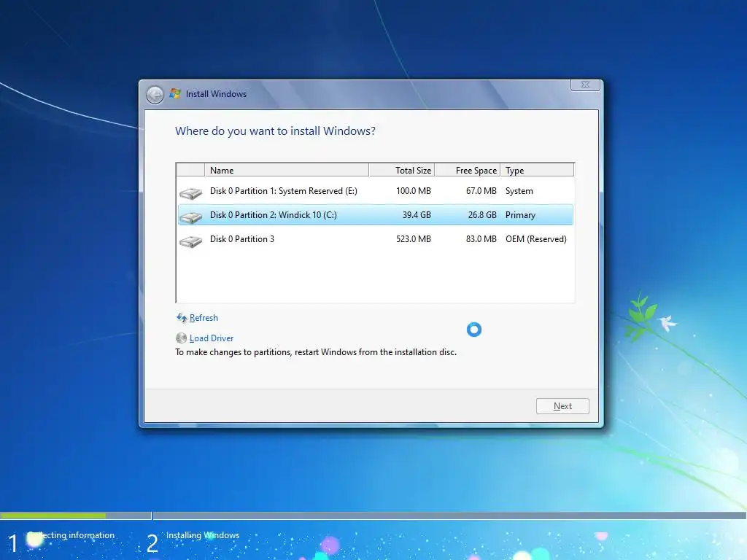This screenshot has height=560, width=747.
Task: Sort by the Total Size column header
Action: 402,170
